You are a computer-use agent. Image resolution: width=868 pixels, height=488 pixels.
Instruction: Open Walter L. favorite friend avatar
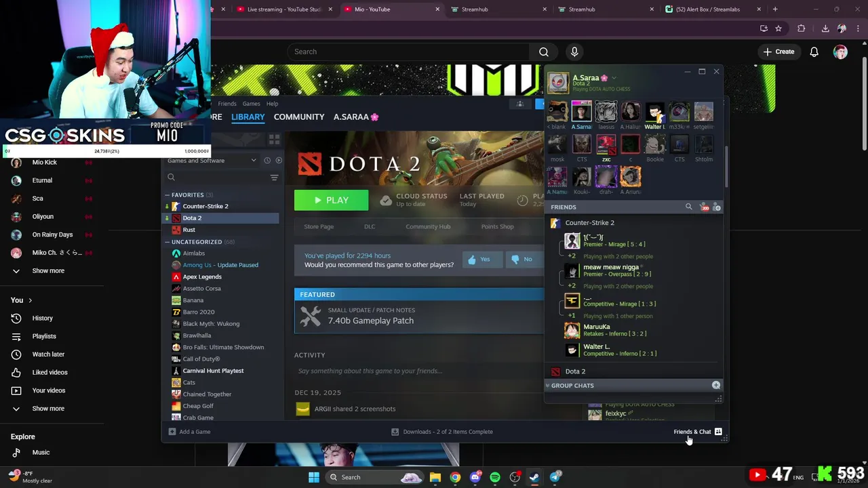(654, 112)
